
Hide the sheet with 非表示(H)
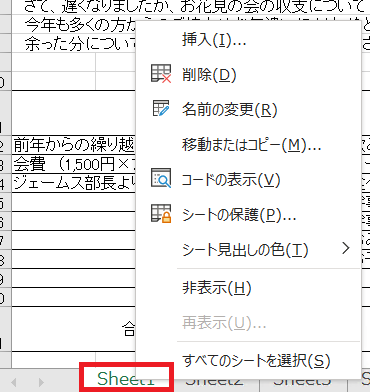(248, 287)
